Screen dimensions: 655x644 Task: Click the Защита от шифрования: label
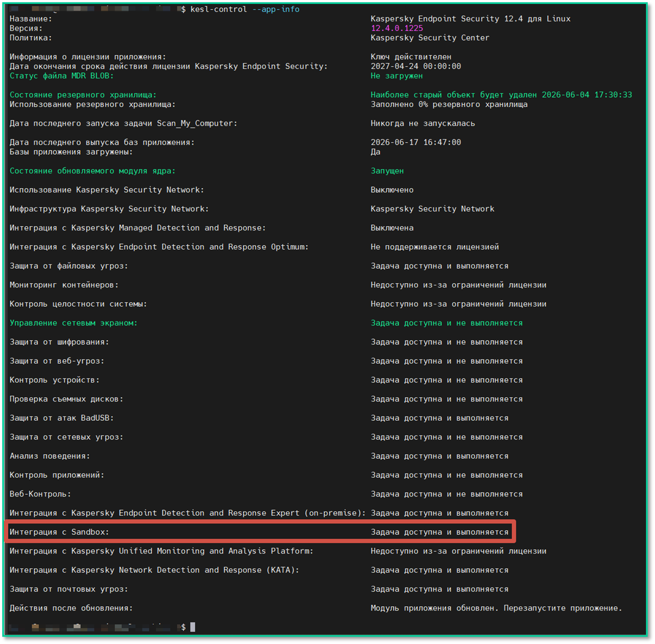(x=59, y=342)
